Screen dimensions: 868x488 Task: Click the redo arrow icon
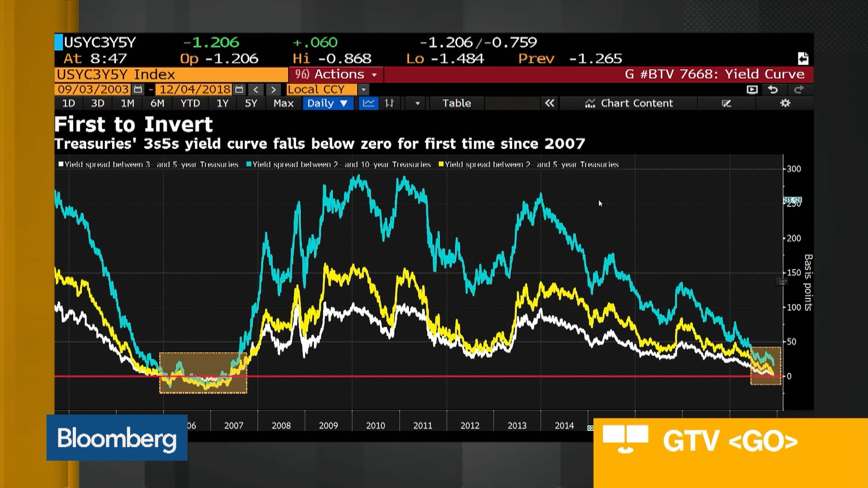pyautogui.click(x=799, y=89)
